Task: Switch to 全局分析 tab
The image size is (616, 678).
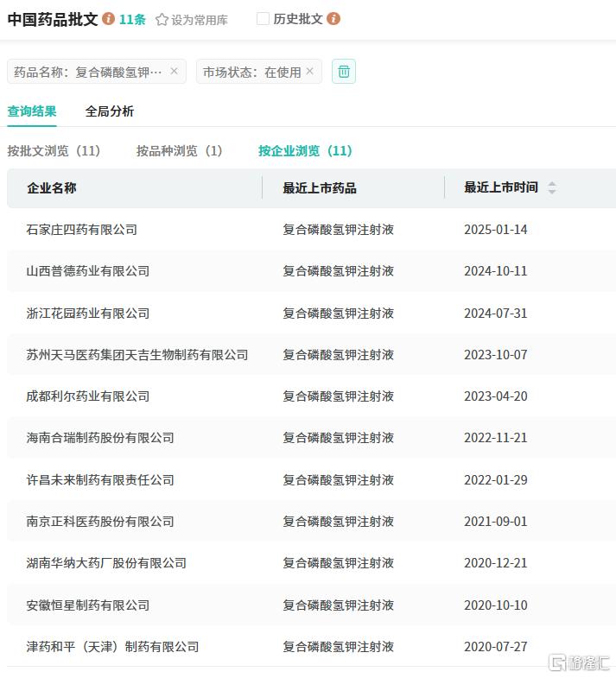Action: pyautogui.click(x=110, y=111)
